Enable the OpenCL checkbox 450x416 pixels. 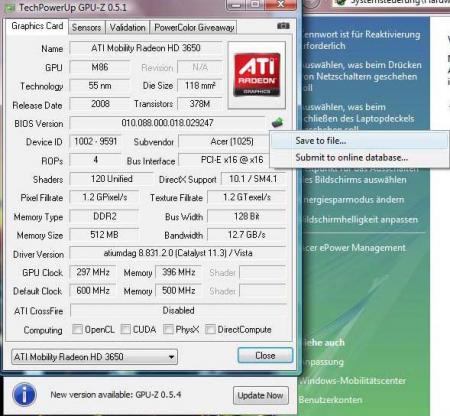[x=77, y=329]
